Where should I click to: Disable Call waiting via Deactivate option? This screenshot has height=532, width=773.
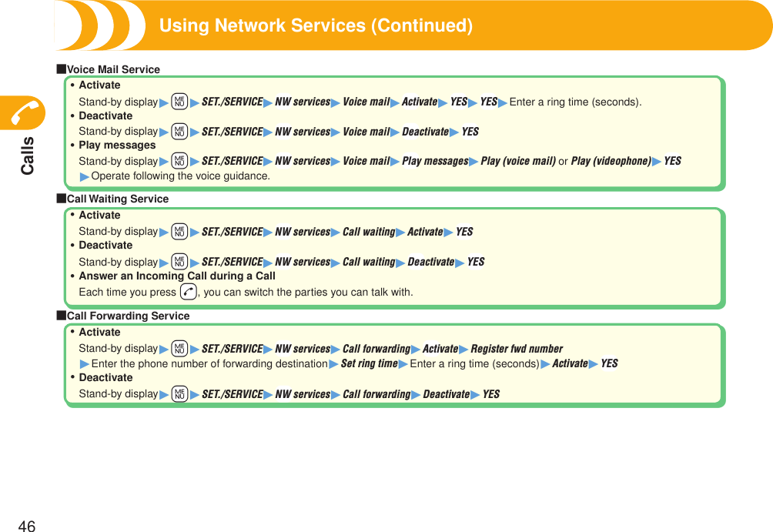click(x=430, y=262)
